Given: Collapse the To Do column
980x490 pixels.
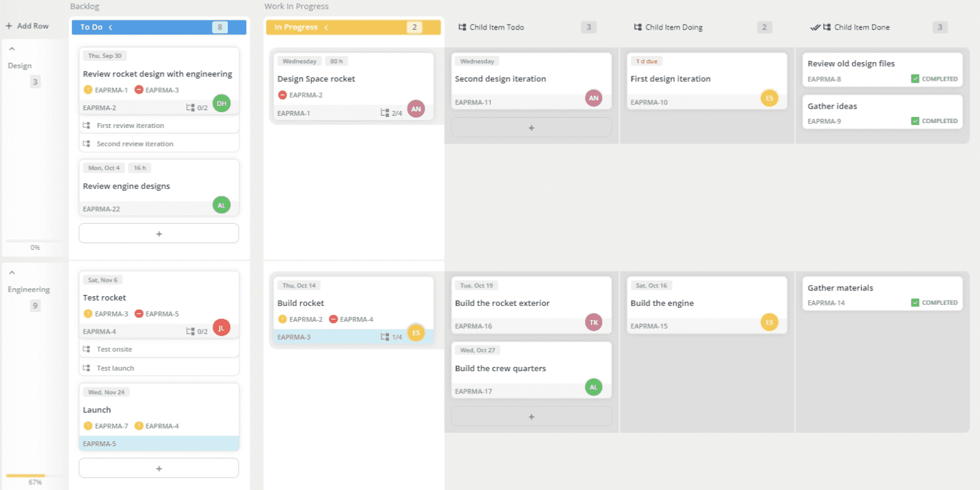Looking at the screenshot, I should click(111, 27).
